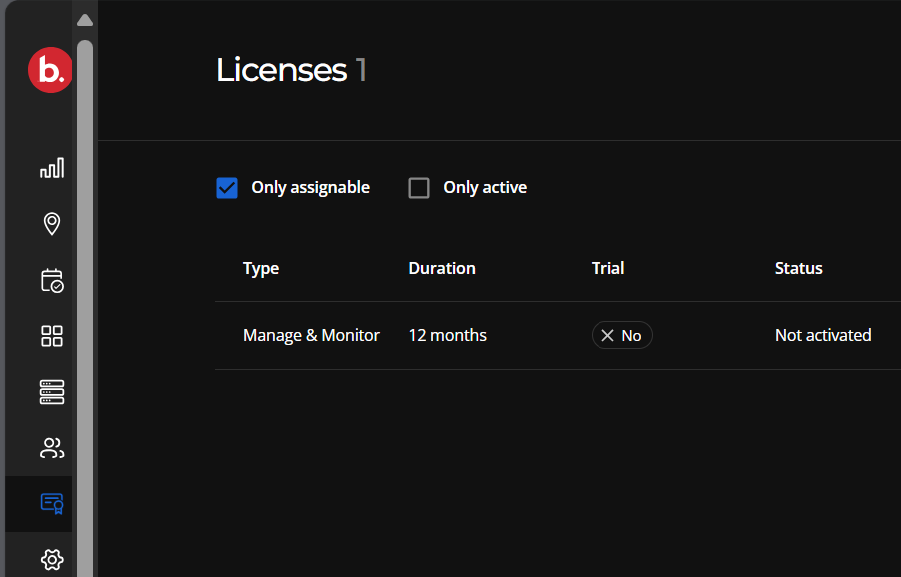
Task: Click the Status column header
Action: point(798,268)
